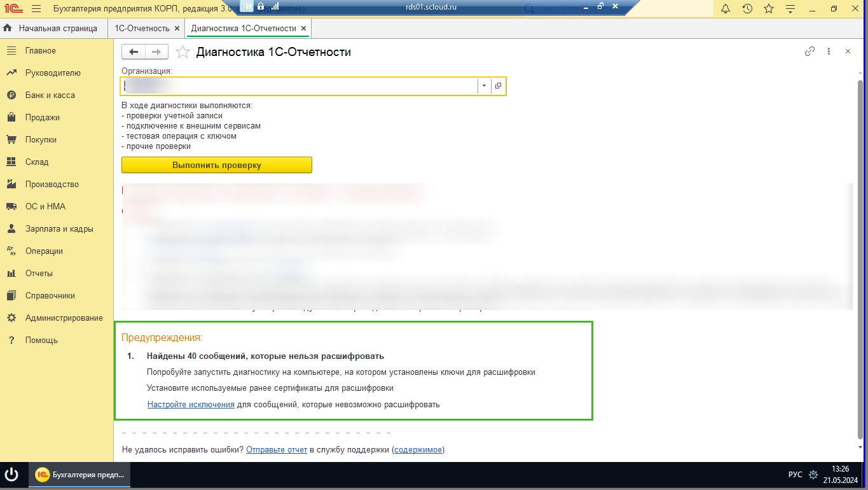Open the Справочники section
Screen dimensions: 868x490
57,296
